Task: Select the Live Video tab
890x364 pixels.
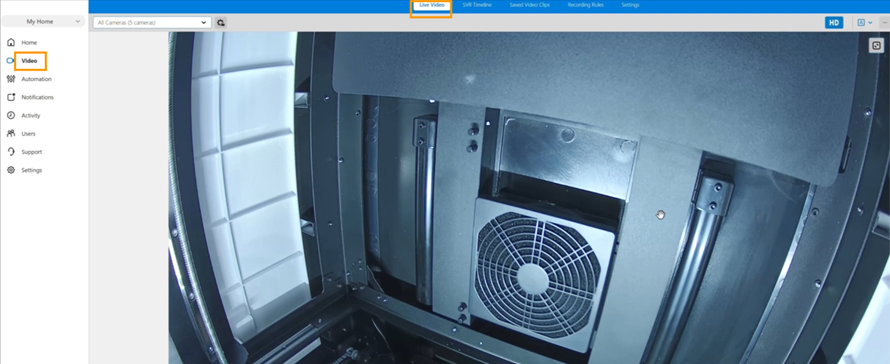Action: click(431, 6)
